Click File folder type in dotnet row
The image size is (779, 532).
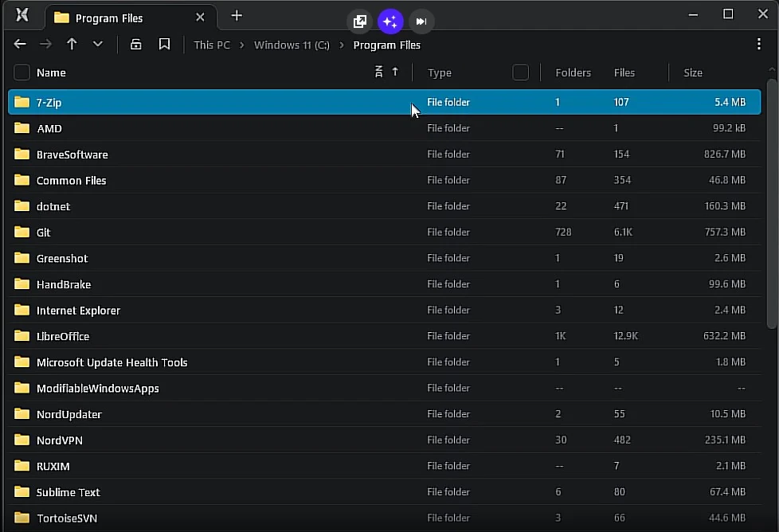(x=448, y=205)
